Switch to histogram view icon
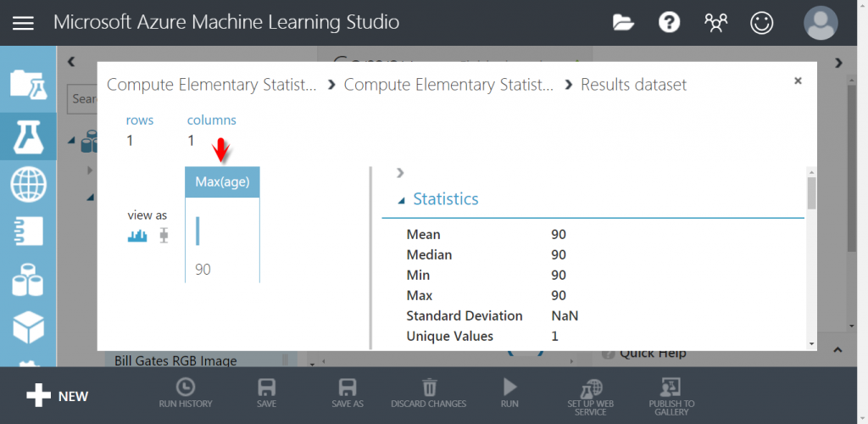 [137, 236]
